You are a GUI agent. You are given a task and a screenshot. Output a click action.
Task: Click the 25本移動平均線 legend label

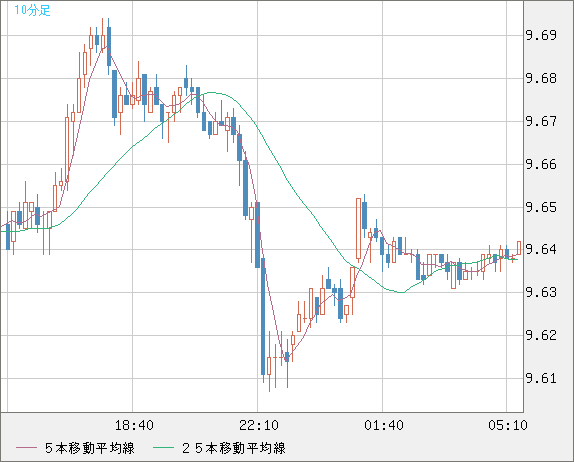tap(234, 448)
